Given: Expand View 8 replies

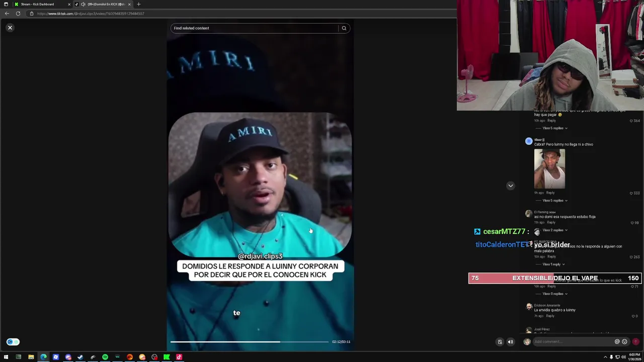Looking at the screenshot, I should click(555, 294).
